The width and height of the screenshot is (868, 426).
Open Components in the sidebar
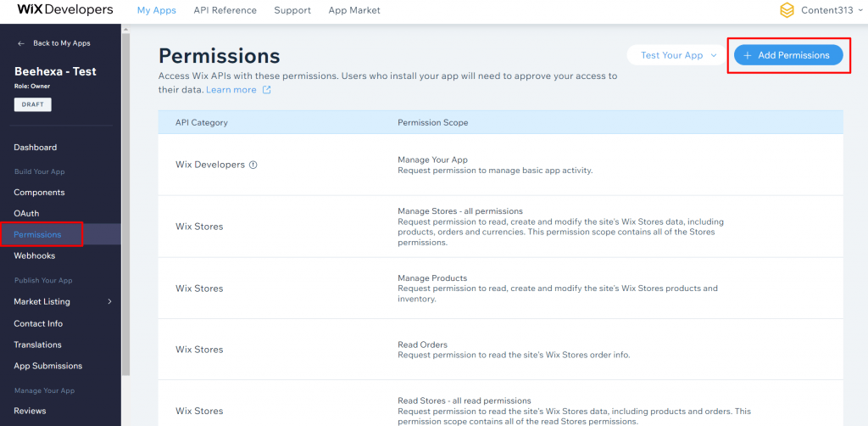pyautogui.click(x=39, y=193)
